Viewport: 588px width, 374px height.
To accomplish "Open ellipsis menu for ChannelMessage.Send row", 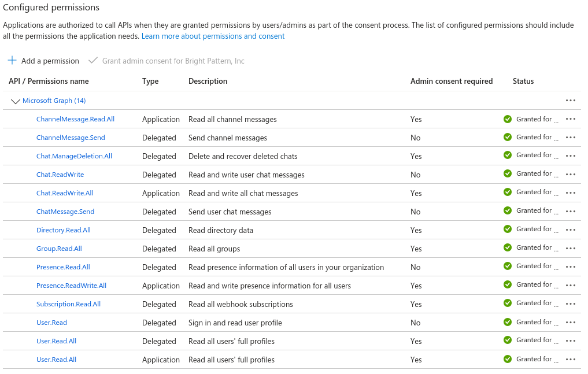I will (x=571, y=138).
